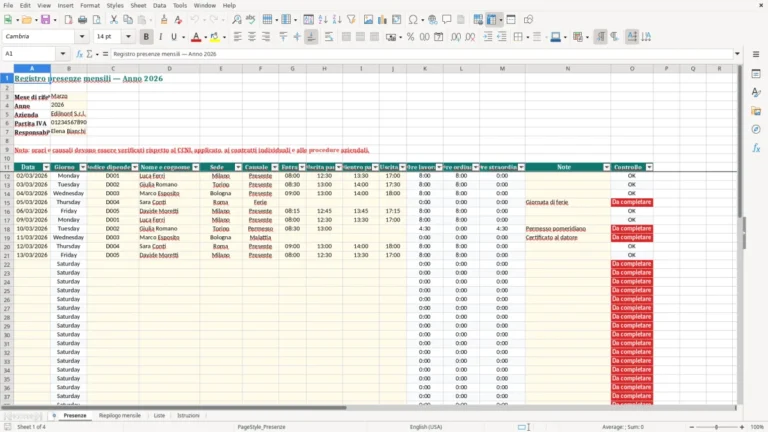Select the Liste sheet tab
Image resolution: width=768 pixels, height=432 pixels.
(x=159, y=415)
